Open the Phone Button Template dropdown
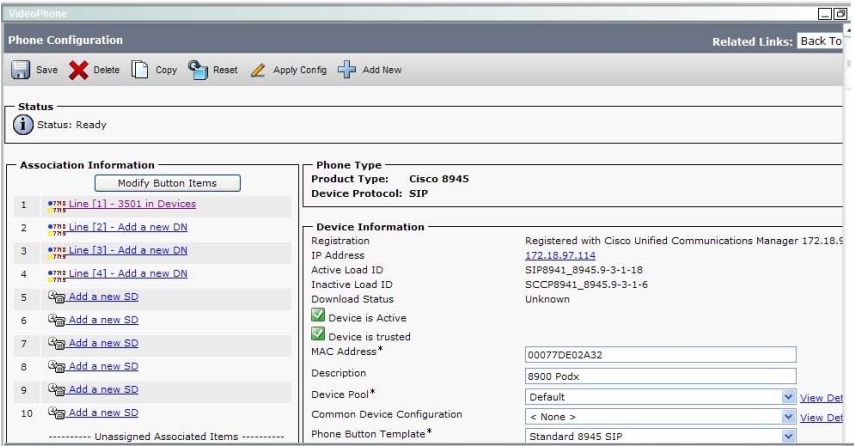 788,436
